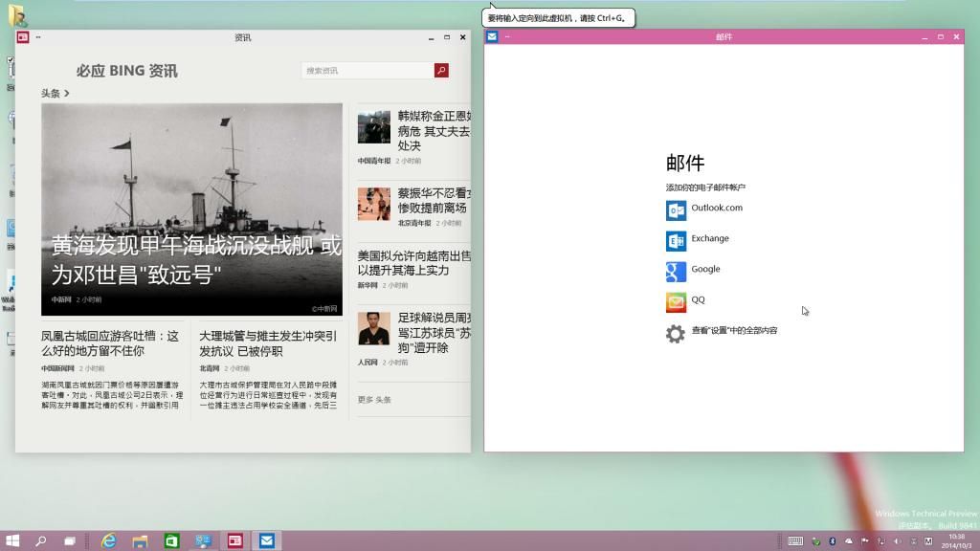This screenshot has width=980, height=551.
Task: Open the News app title bar icon
Action: (23, 37)
